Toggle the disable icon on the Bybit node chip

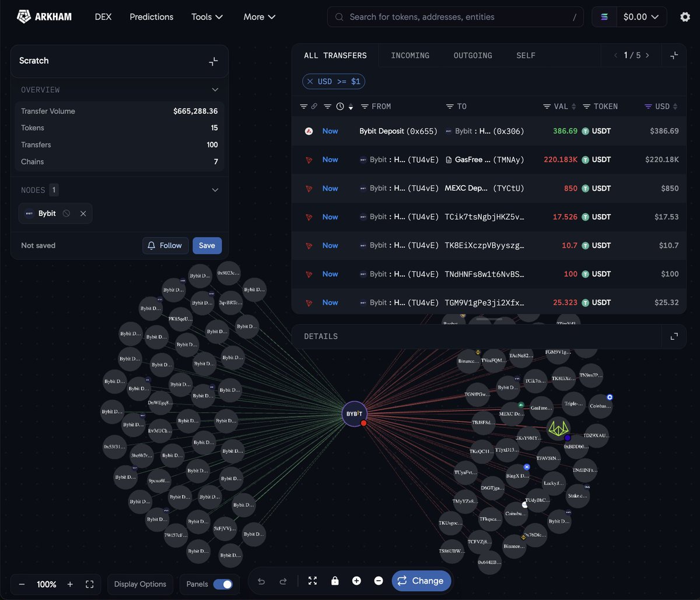pyautogui.click(x=66, y=214)
